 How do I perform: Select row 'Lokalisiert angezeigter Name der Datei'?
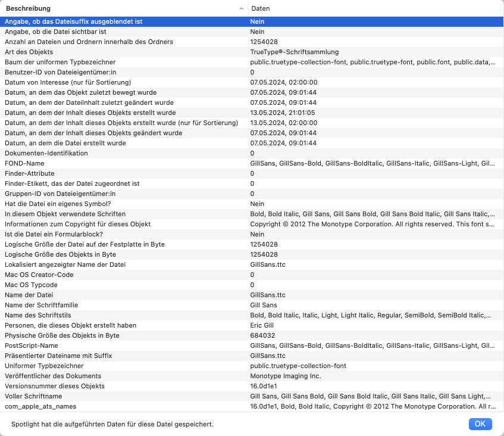click(x=252, y=265)
